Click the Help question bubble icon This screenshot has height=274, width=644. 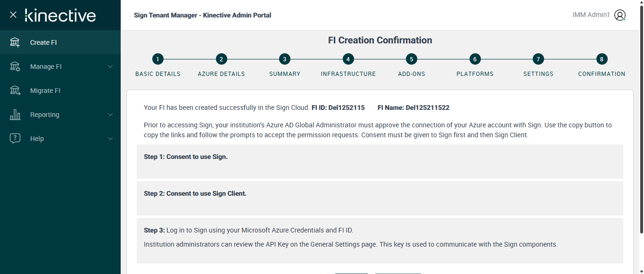point(15,139)
